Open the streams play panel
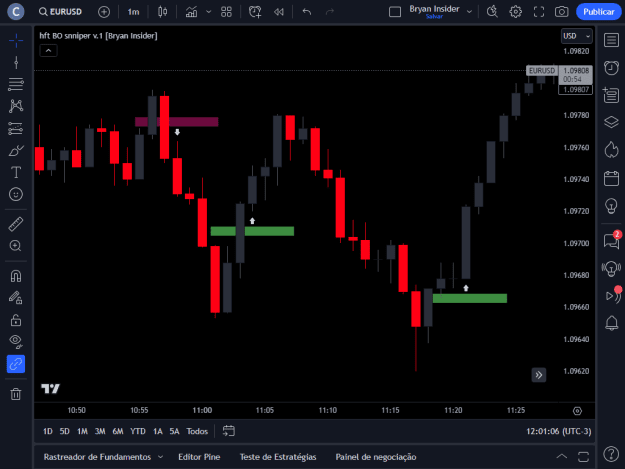The height and width of the screenshot is (469, 625). click(612, 295)
